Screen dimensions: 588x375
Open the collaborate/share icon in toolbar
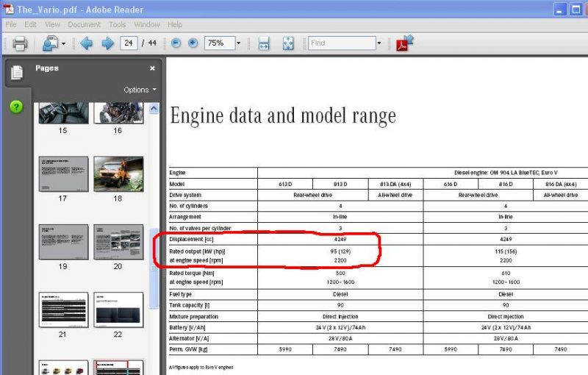50,43
